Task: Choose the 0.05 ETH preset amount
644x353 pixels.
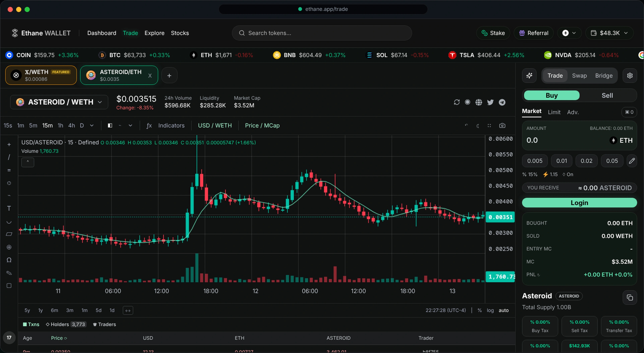Action: [x=612, y=161]
